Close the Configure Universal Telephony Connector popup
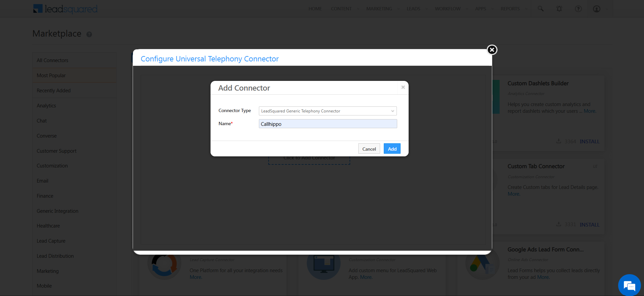The height and width of the screenshot is (296, 644). [x=492, y=50]
